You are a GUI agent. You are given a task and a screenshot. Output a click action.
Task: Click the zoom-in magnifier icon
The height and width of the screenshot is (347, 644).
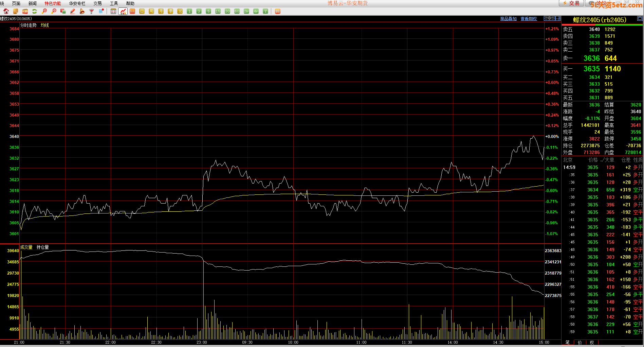tap(44, 11)
